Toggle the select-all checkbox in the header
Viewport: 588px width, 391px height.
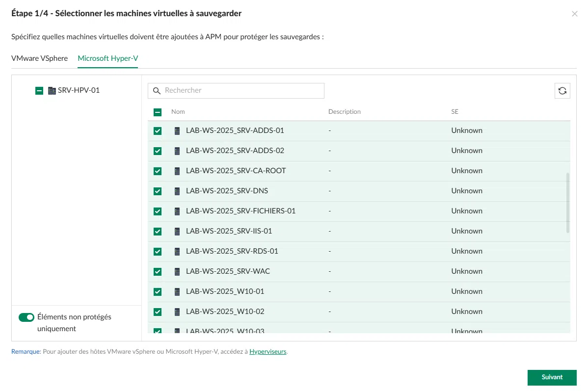tap(158, 112)
